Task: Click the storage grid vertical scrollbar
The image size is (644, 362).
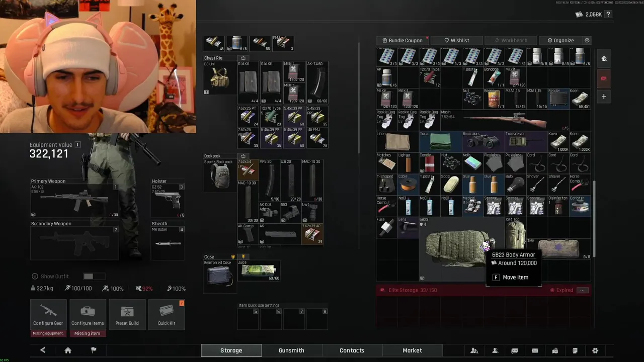Action: [x=594, y=219]
